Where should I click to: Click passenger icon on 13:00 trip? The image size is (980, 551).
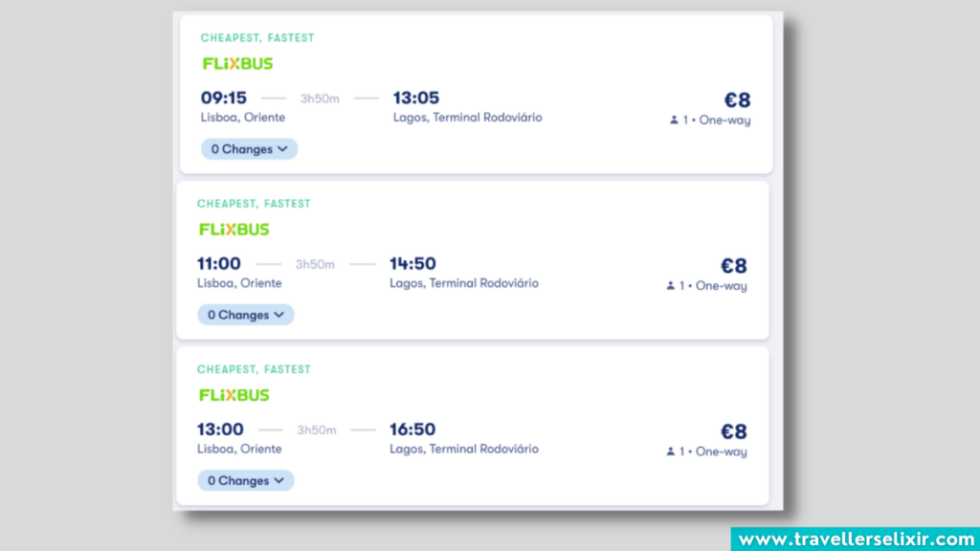671,452
